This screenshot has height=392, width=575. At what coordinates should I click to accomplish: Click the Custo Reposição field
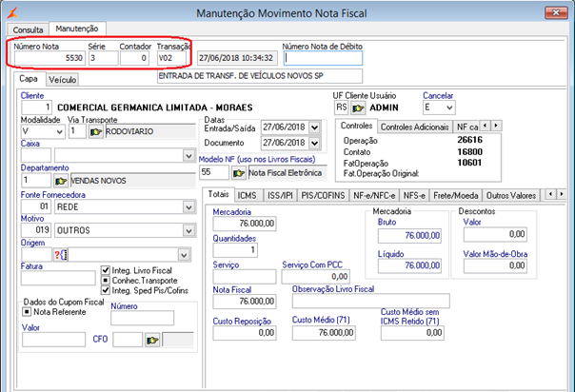click(245, 333)
